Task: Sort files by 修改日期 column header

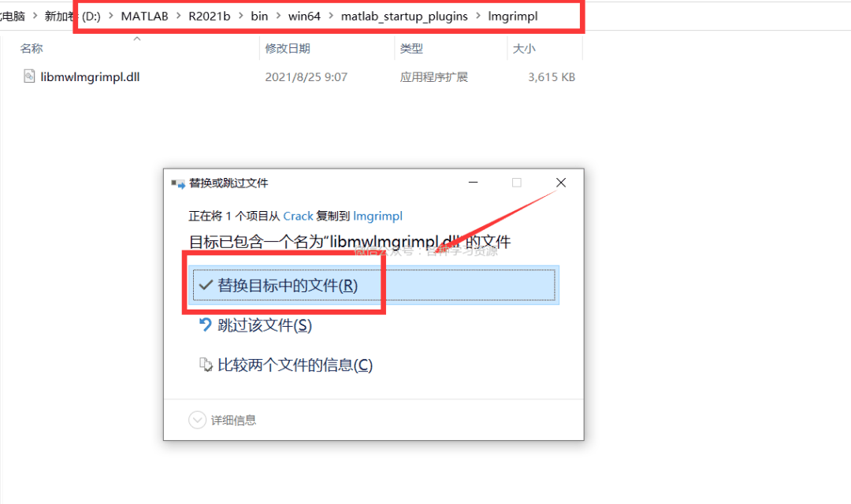Action: (288, 49)
